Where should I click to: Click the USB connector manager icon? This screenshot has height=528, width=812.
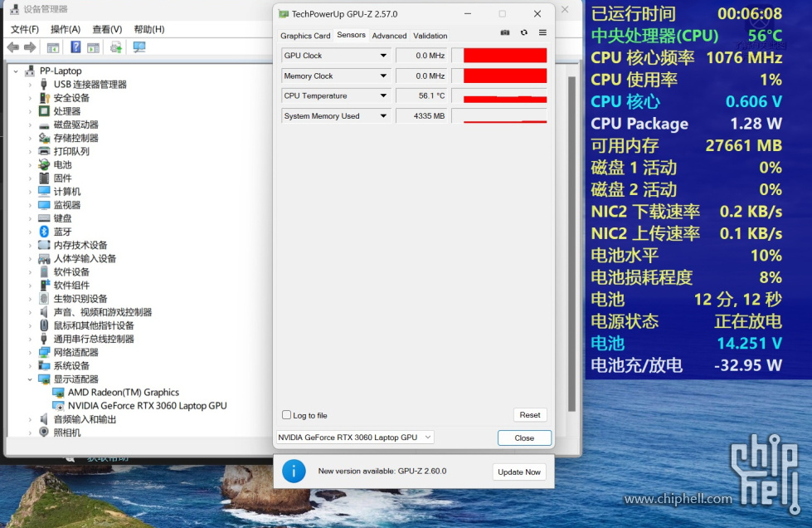point(44,84)
